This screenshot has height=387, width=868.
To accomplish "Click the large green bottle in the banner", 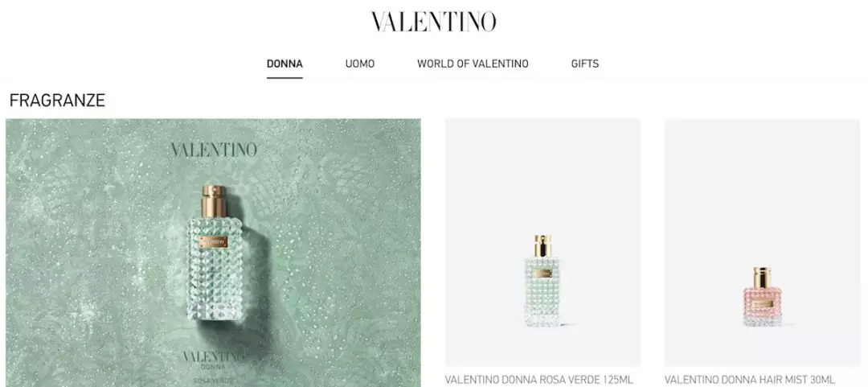I will pos(215,257).
